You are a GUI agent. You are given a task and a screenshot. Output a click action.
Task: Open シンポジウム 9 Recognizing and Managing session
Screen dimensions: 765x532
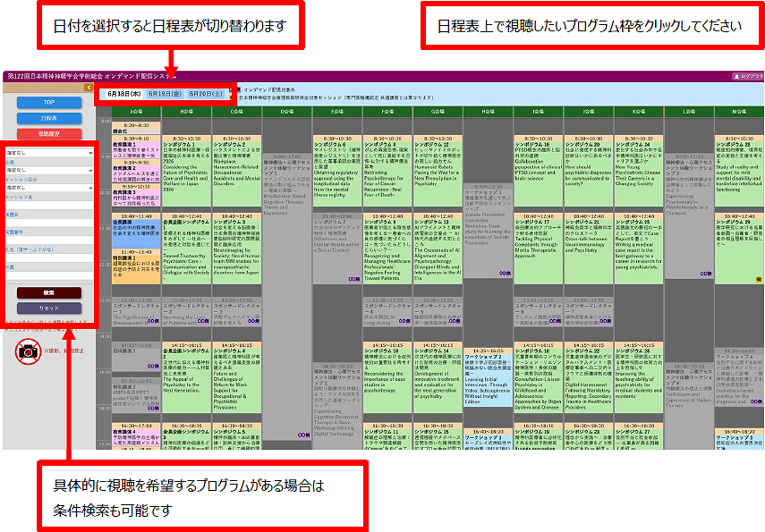pos(387,249)
